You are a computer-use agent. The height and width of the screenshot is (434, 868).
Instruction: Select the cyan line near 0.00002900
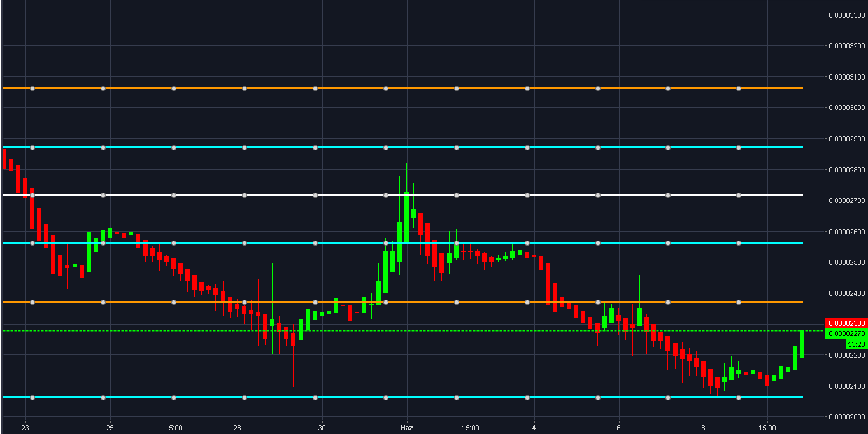(403, 148)
